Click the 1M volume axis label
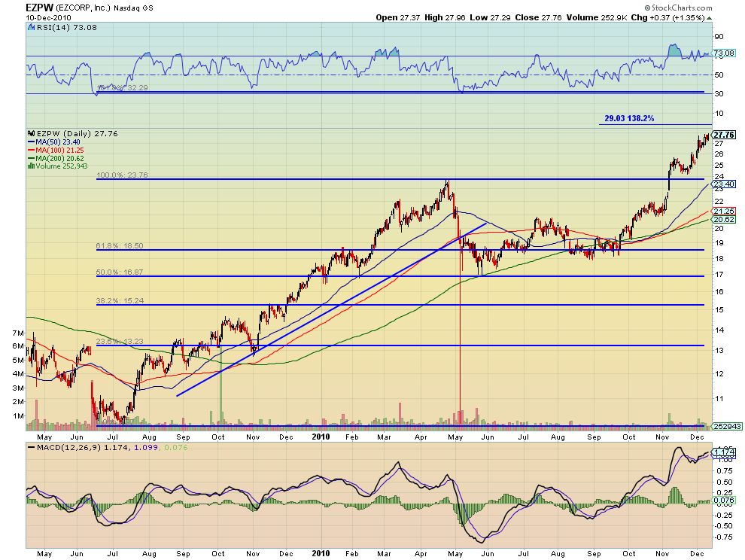The image size is (745, 560). click(18, 416)
